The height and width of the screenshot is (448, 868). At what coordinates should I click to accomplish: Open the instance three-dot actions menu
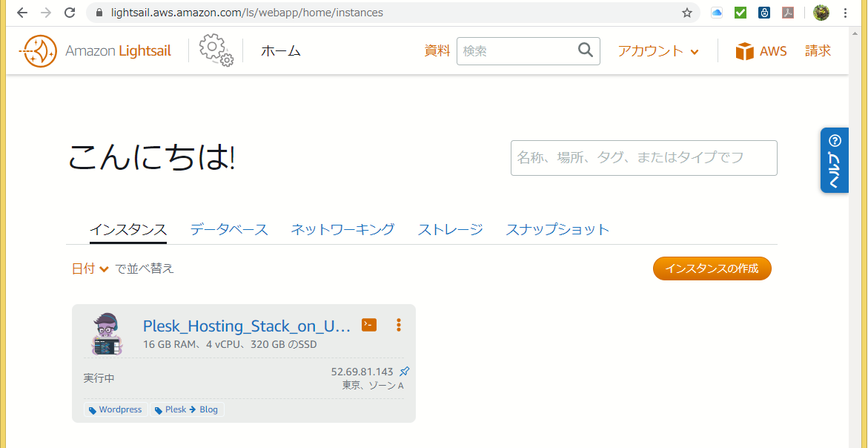[399, 325]
